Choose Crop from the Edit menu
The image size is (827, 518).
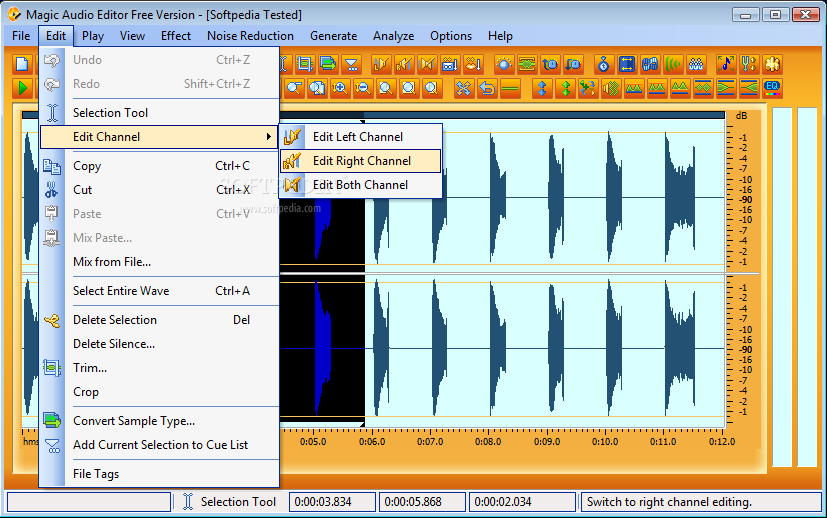click(x=159, y=392)
